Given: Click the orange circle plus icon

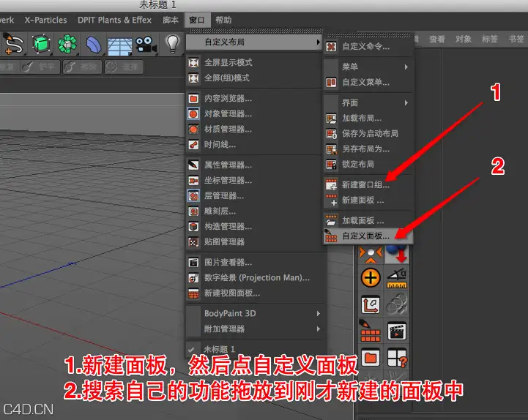Looking at the screenshot, I should [x=371, y=278].
